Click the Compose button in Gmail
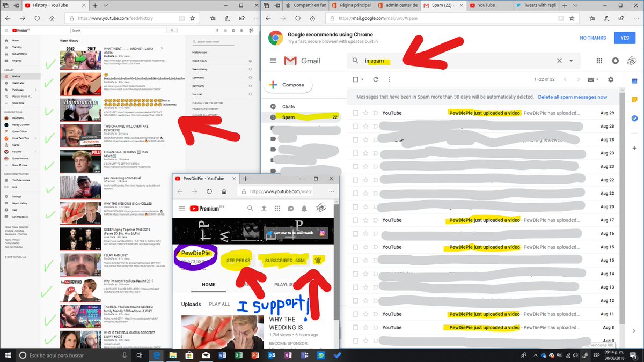 tap(288, 85)
